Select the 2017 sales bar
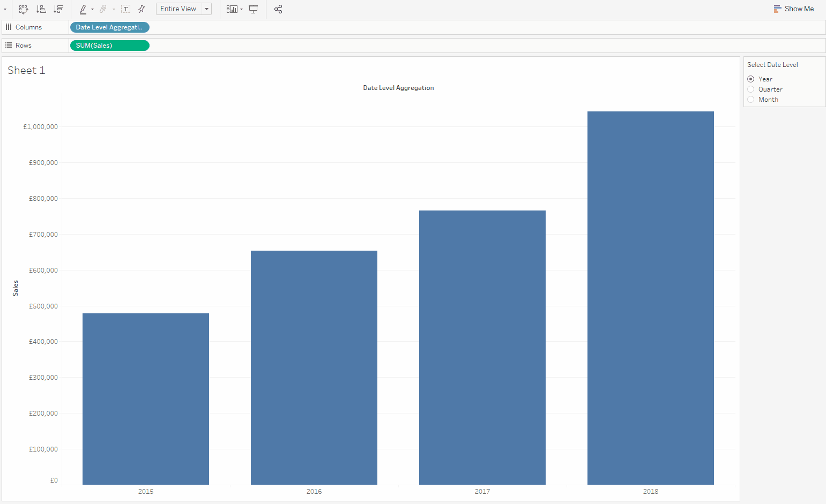Image resolution: width=826 pixels, height=504 pixels. [x=482, y=348]
